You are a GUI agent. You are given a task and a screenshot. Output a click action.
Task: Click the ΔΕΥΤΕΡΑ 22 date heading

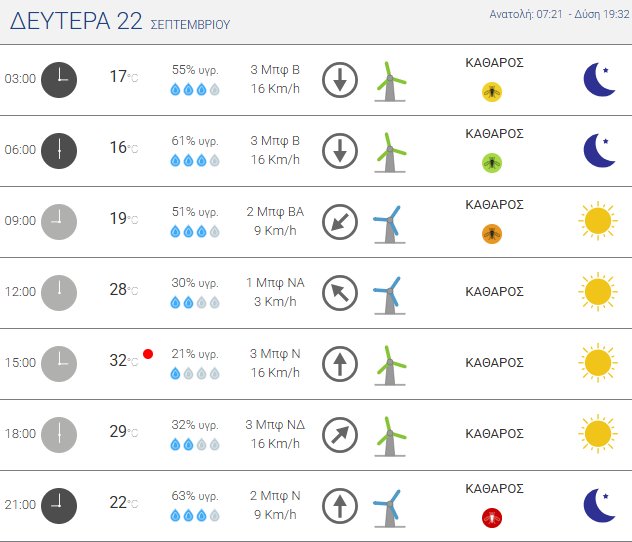click(75, 23)
